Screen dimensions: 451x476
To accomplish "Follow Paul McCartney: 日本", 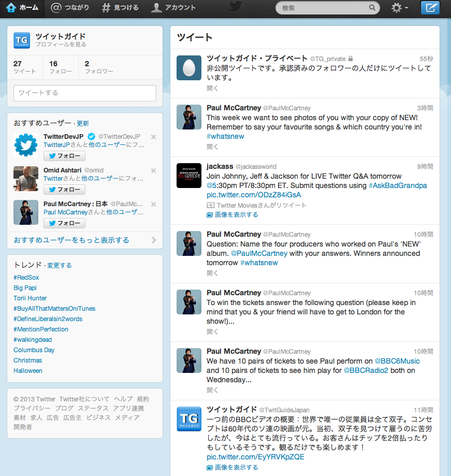I will pyautogui.click(x=64, y=223).
